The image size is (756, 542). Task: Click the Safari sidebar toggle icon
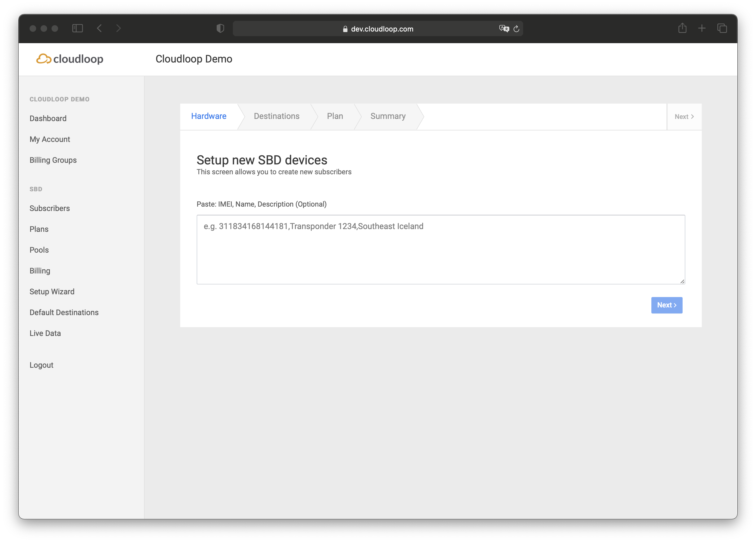[x=77, y=28]
